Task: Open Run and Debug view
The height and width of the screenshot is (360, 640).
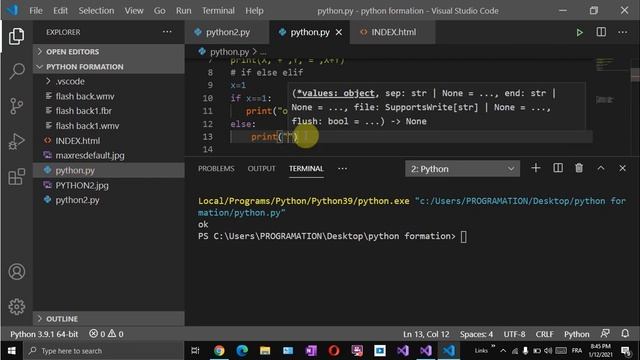Action: click(x=16, y=142)
